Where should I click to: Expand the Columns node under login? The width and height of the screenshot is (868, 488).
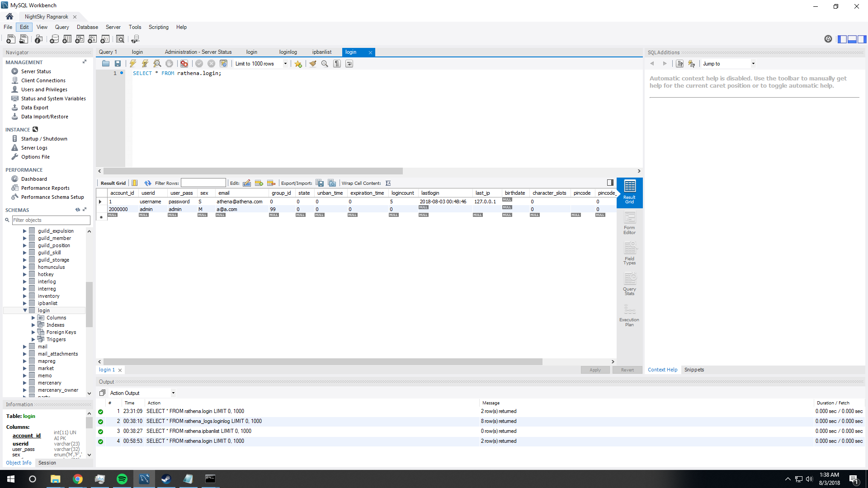tap(33, 318)
